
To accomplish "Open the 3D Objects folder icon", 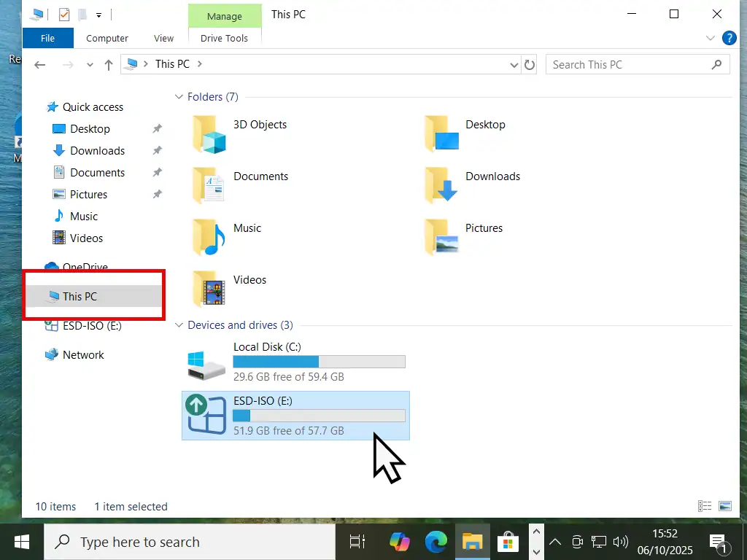I will [x=209, y=134].
